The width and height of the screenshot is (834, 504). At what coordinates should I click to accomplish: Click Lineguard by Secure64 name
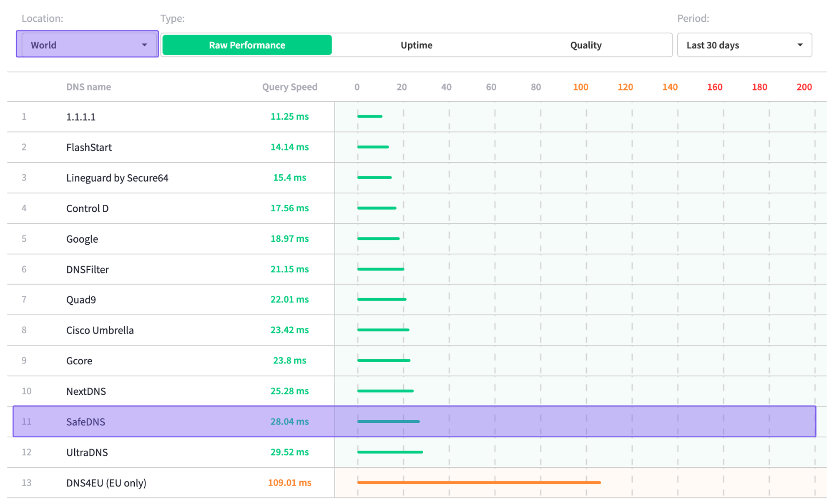pyautogui.click(x=117, y=178)
